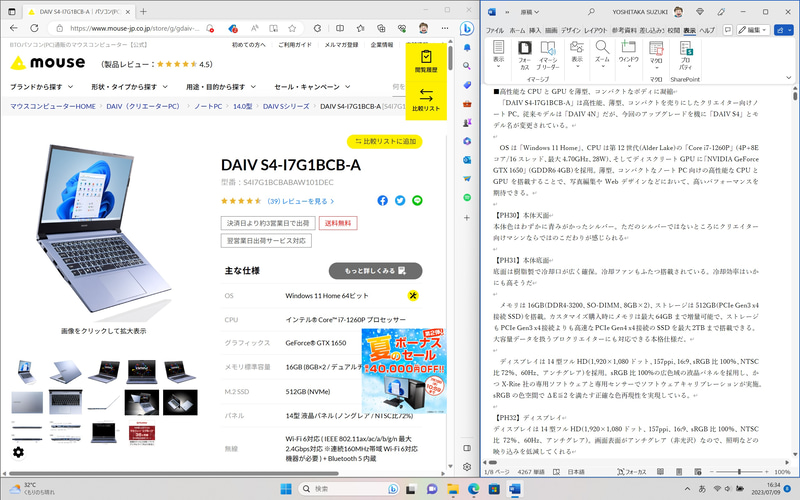
Task: Click Word zoom-out minus button
Action: click(711, 472)
